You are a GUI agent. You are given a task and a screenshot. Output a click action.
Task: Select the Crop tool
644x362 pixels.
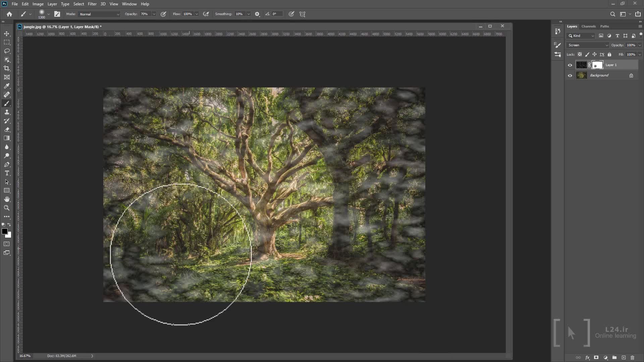point(7,68)
